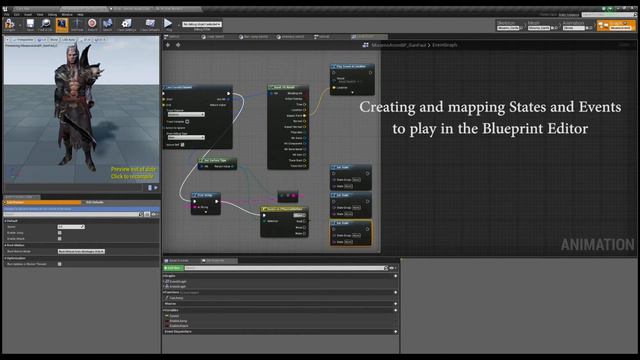The image size is (640, 360).
Task: Open the Root Motion Mode dropdown
Action: pyautogui.click(x=81, y=251)
